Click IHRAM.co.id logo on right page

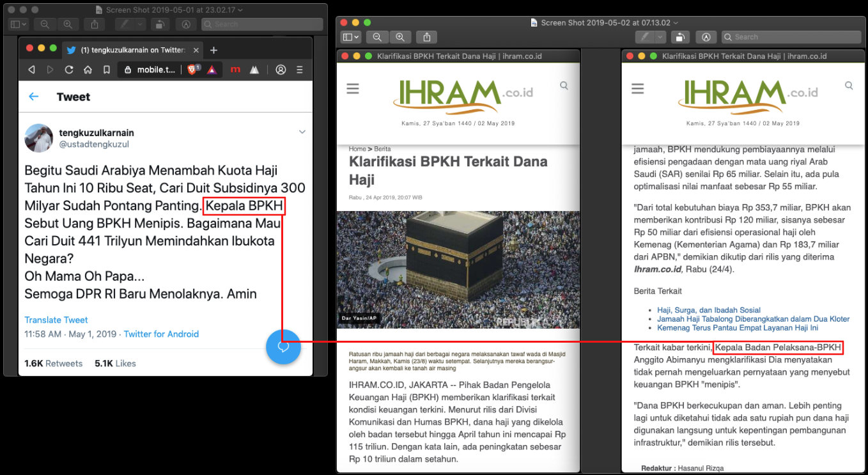(x=748, y=96)
